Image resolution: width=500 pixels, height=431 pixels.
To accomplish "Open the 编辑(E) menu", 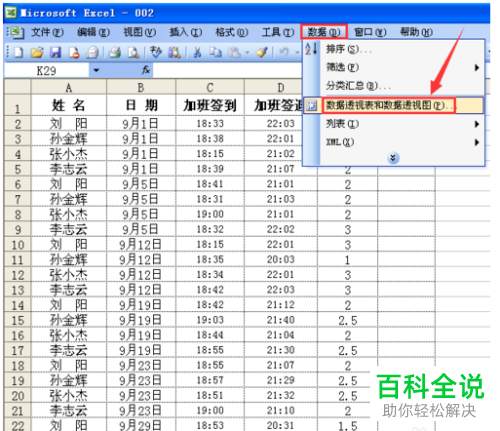I will point(93,32).
